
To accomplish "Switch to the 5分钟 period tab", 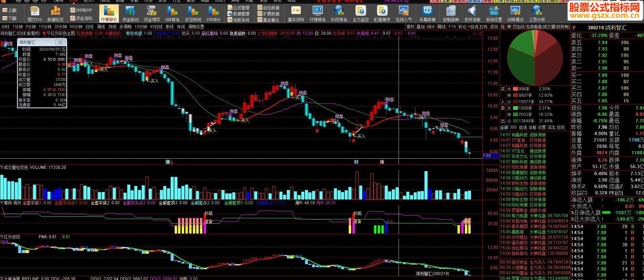I will [x=31, y=27].
